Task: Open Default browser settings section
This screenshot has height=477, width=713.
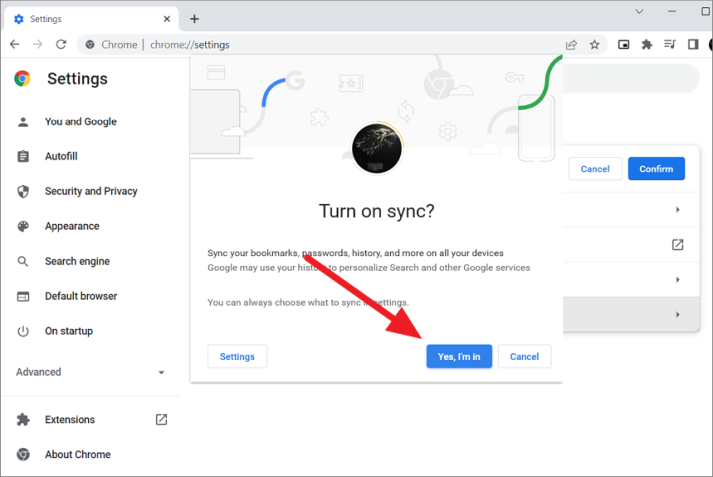Action: [81, 296]
